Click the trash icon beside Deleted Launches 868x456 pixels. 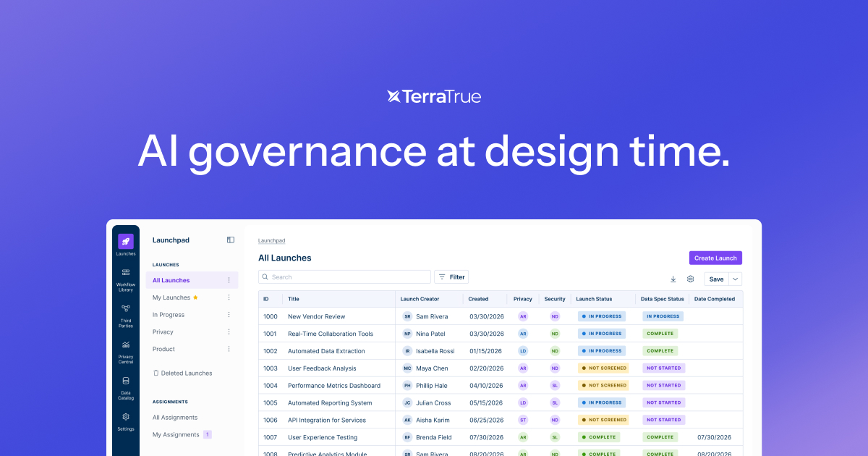(156, 373)
